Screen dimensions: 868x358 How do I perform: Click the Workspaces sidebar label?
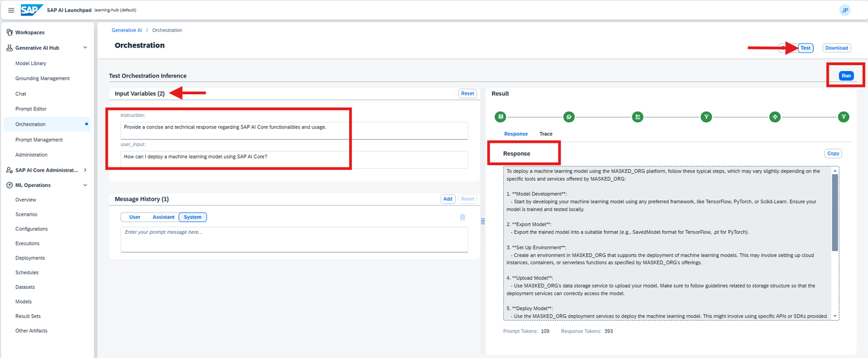click(30, 33)
